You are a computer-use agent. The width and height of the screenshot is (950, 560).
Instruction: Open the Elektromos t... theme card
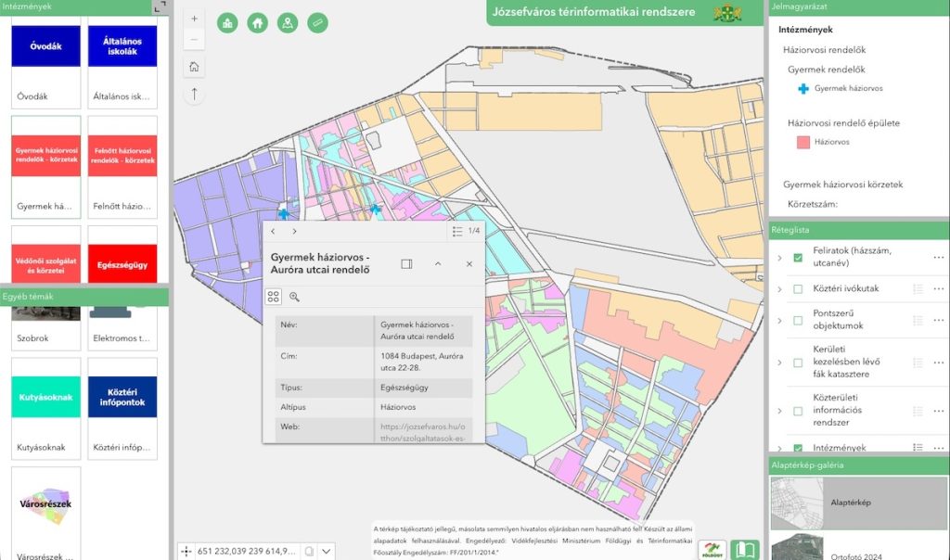pyautogui.click(x=122, y=328)
